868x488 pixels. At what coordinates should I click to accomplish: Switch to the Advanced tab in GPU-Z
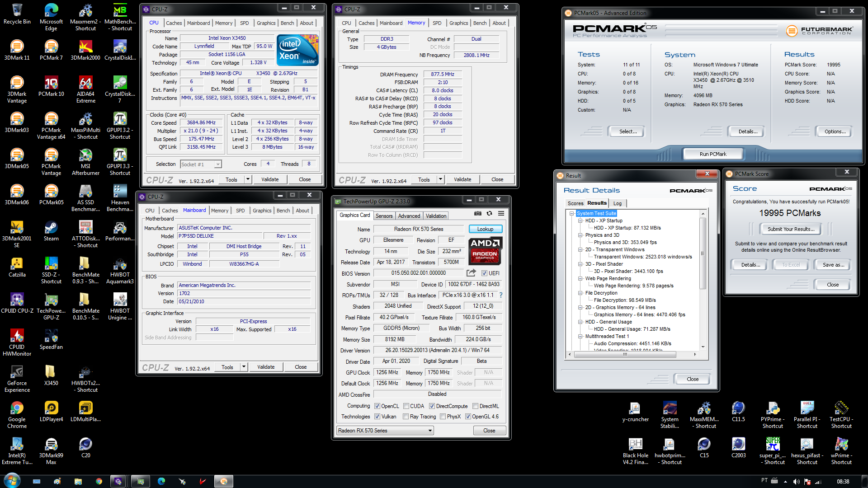pos(409,216)
